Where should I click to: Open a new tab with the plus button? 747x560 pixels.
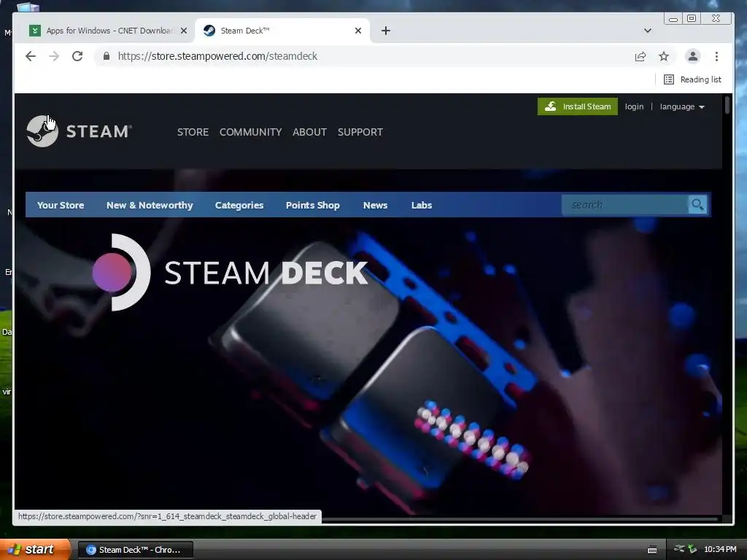point(386,31)
